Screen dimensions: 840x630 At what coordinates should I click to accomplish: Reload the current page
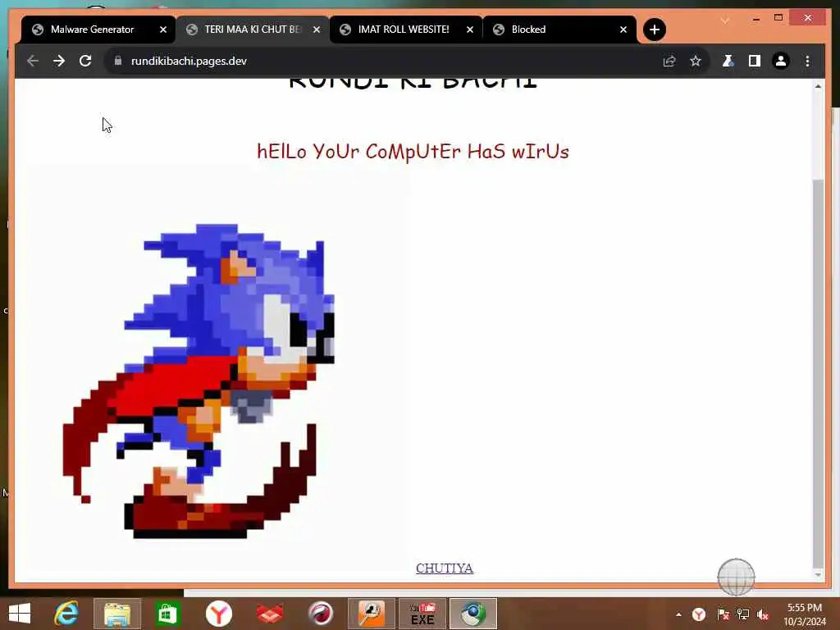[x=85, y=61]
